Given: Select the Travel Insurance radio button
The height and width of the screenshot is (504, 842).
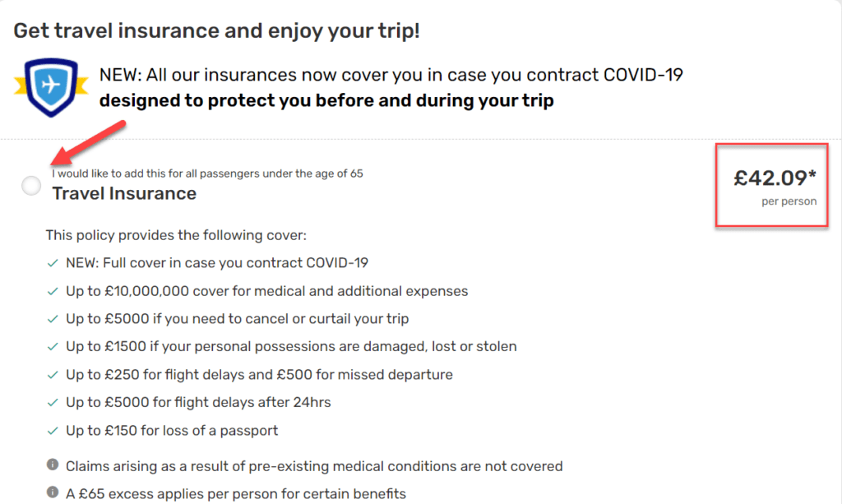Looking at the screenshot, I should (31, 186).
